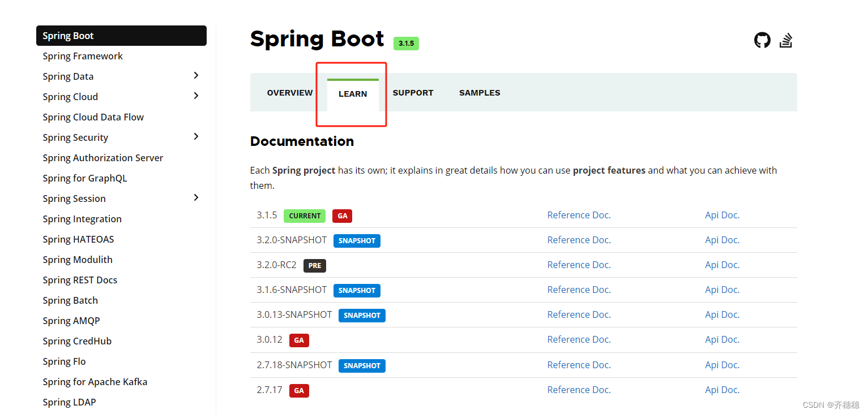
Task: Select the GA badge beside version 3.1.5
Action: tap(342, 215)
